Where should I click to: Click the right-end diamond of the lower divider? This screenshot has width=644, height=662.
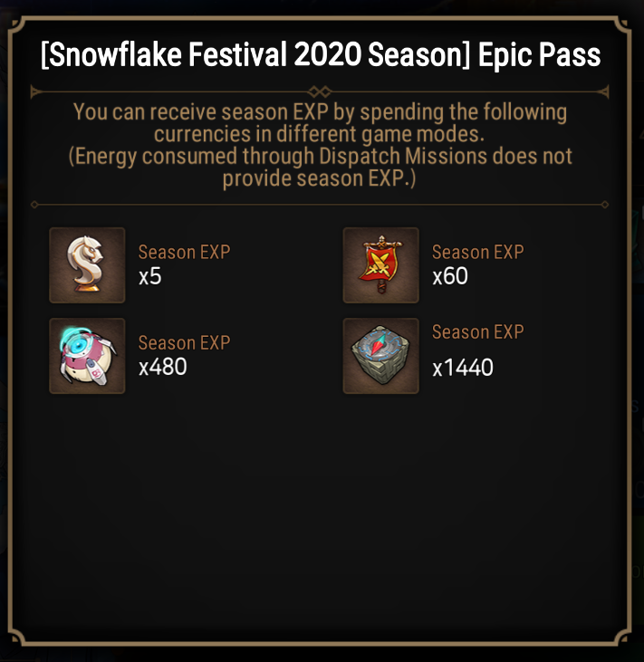point(605,205)
